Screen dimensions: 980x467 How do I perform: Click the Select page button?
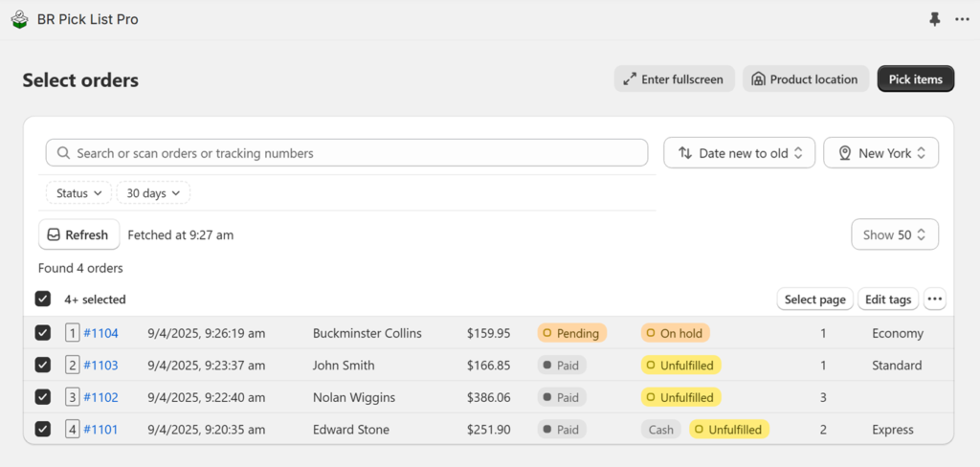[814, 300]
